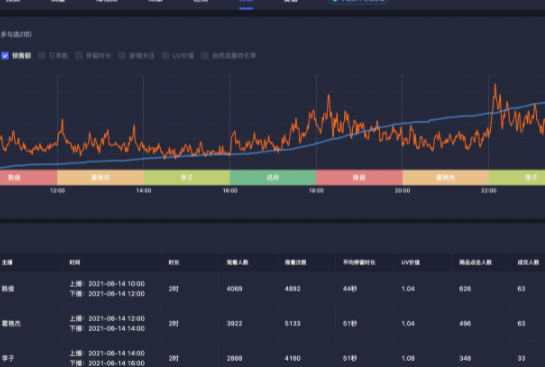This screenshot has width=545, height=367.
Task: Select the 李子 row name in table
Action: [8, 358]
